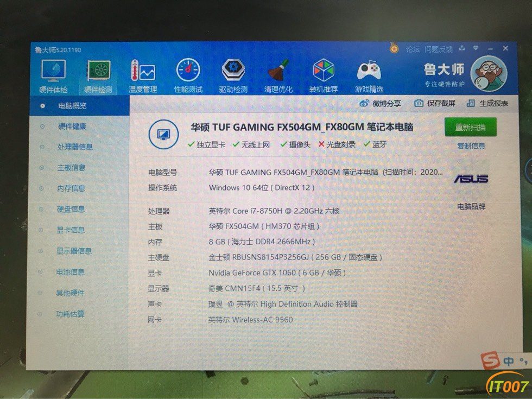Click the upload/skin icon in title bar
Image resolution: width=532 pixels, height=399 pixels.
pyautogui.click(x=462, y=48)
